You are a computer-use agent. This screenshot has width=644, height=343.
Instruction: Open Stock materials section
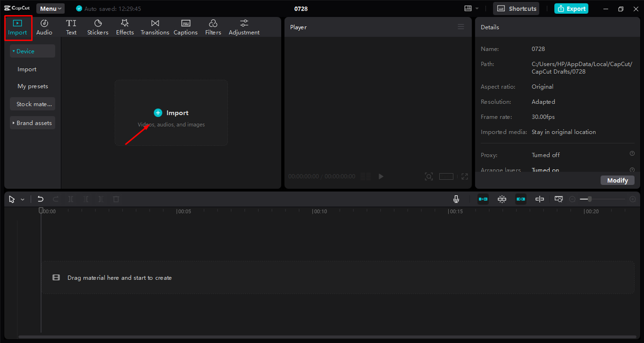tap(33, 104)
